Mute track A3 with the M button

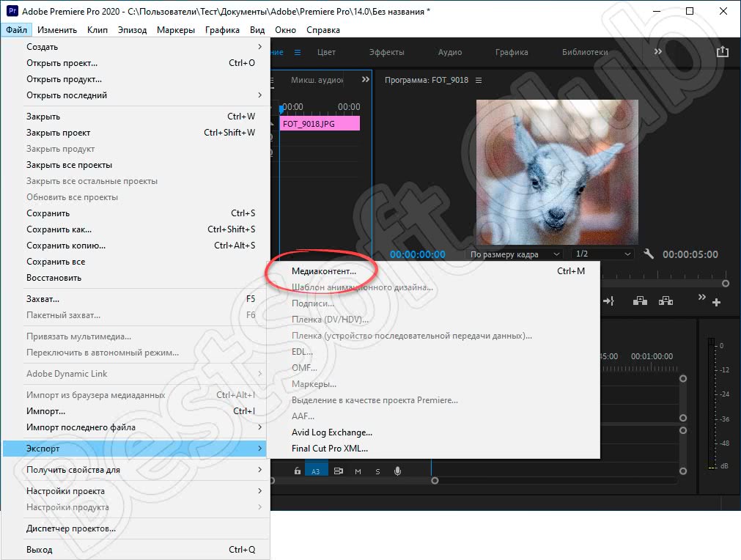pyautogui.click(x=358, y=471)
